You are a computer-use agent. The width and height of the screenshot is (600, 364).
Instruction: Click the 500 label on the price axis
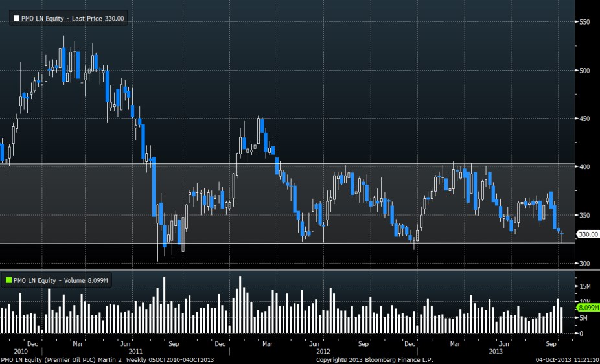[x=584, y=71]
